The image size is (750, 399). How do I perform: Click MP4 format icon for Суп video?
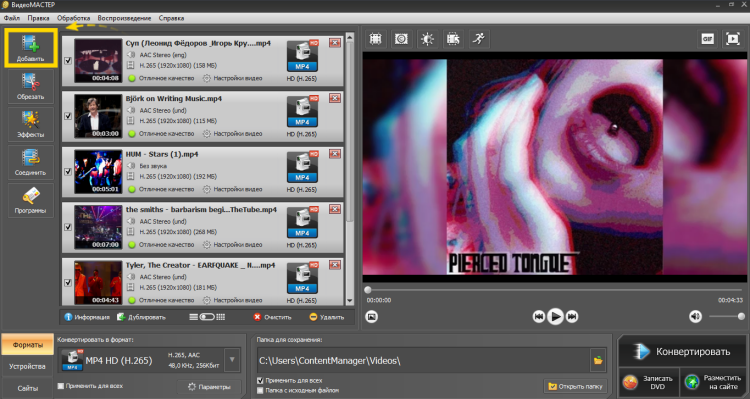pos(302,56)
